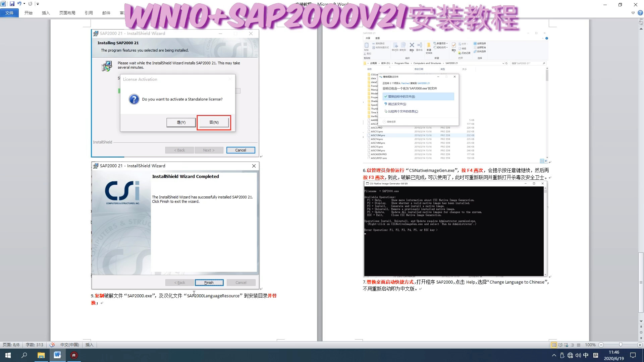This screenshot has height=362, width=644.
Task: Click the word count 字数: 313 indicator
Action: 35,345
